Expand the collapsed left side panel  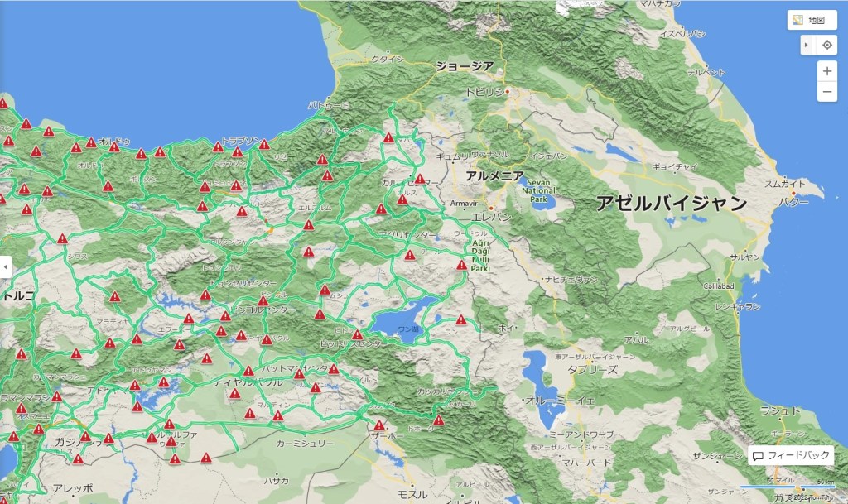point(5,267)
